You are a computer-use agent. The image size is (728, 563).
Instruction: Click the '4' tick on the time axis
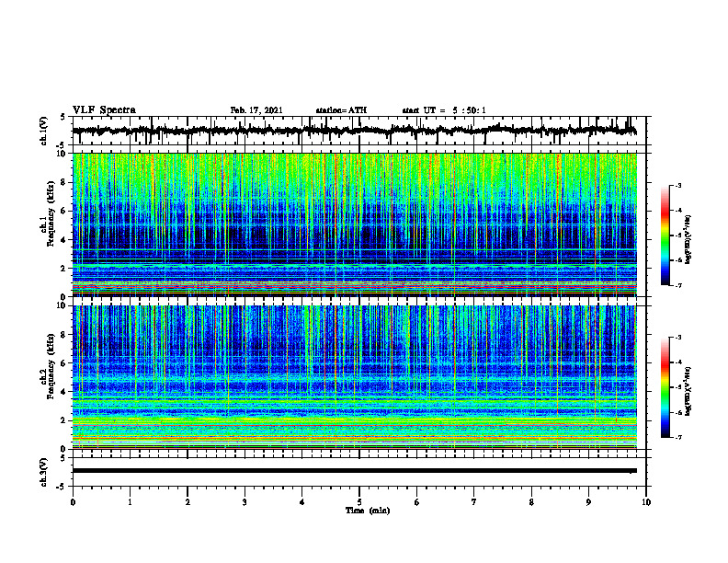click(x=302, y=502)
